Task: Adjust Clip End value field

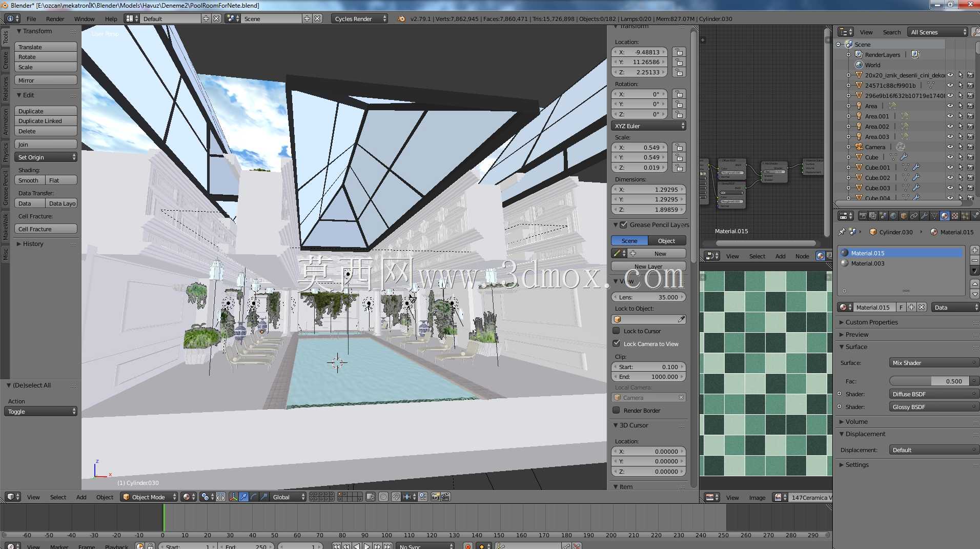Action: point(649,376)
